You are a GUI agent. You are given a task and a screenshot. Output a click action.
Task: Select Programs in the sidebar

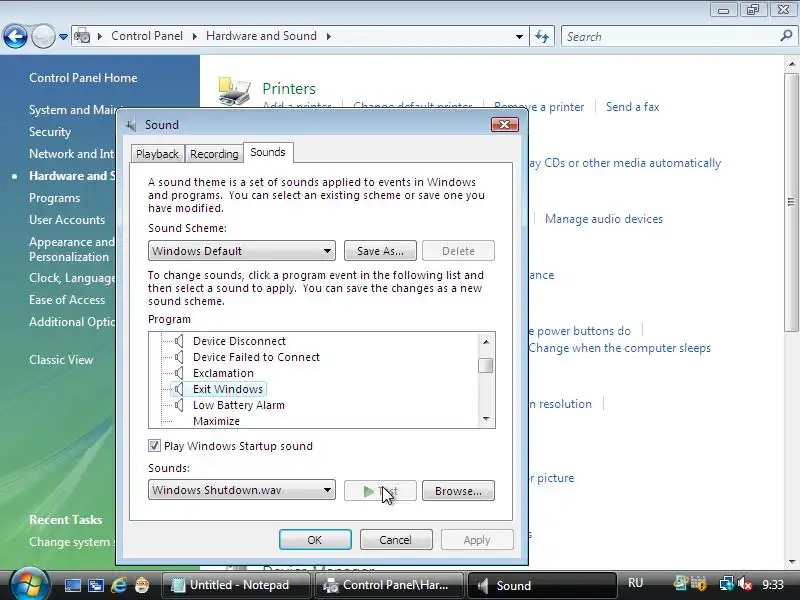[54, 198]
